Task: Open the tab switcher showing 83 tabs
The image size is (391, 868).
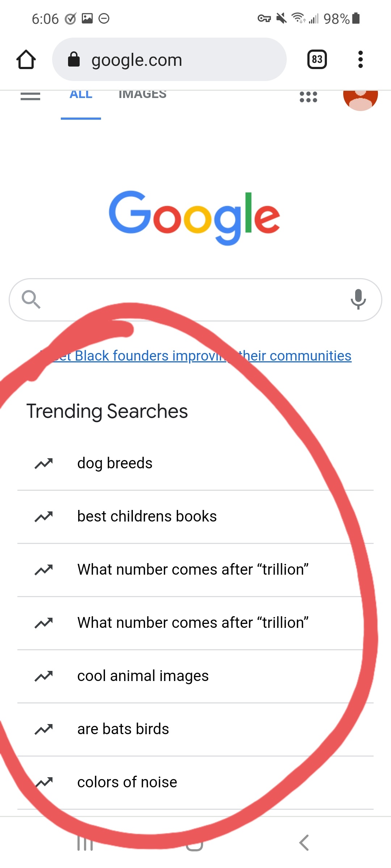Action: (316, 59)
